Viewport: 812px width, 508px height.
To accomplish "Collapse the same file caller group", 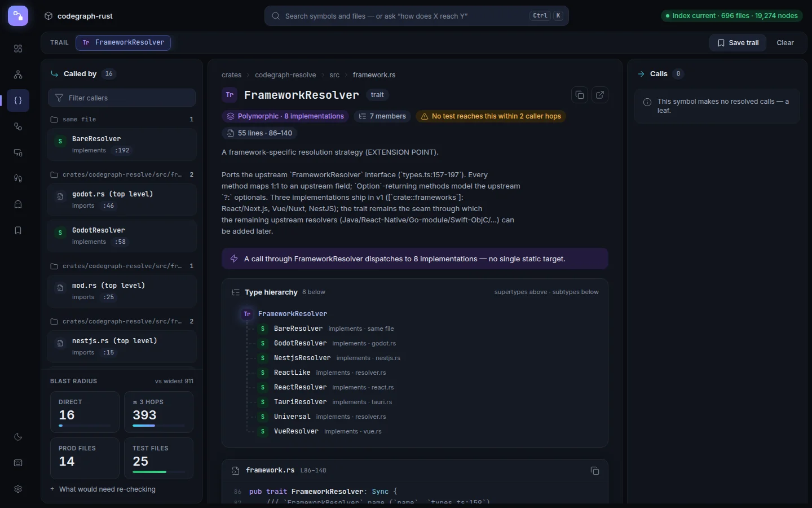I will pos(122,119).
